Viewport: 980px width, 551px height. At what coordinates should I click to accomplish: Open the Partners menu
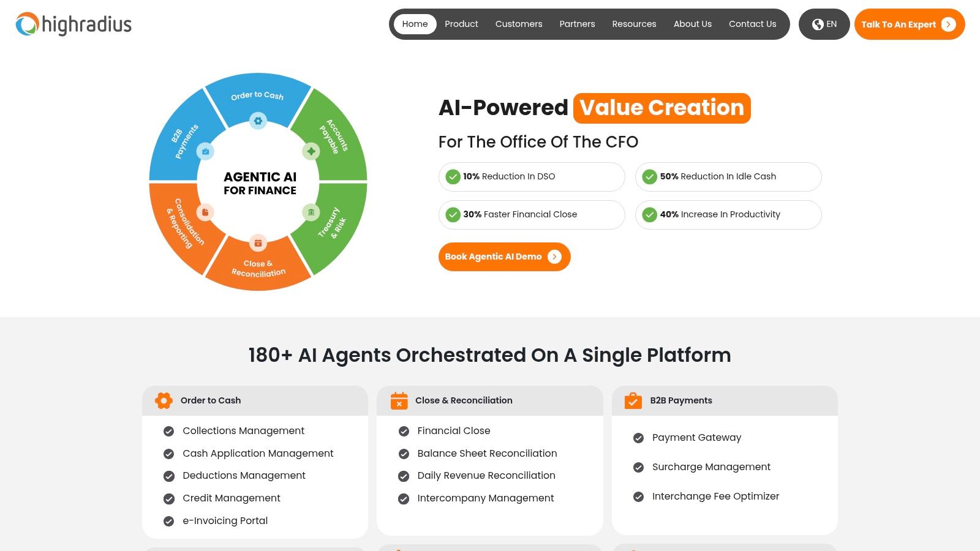577,24
